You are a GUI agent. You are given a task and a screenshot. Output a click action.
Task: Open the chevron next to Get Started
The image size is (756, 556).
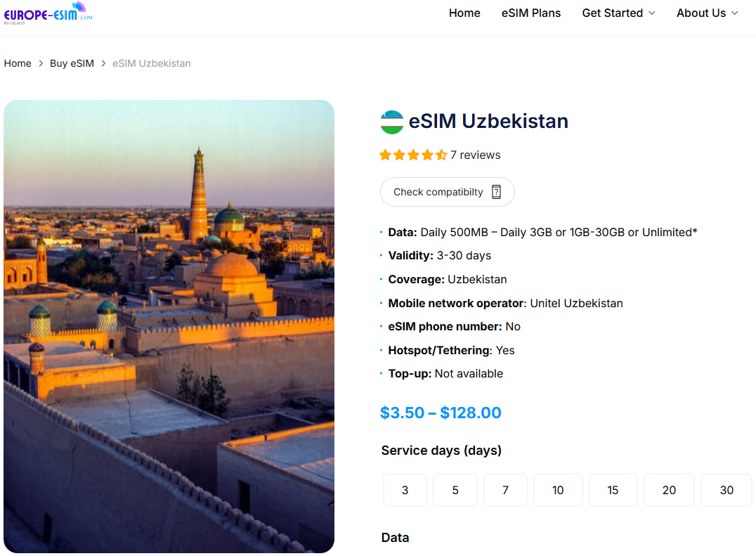pyautogui.click(x=651, y=13)
